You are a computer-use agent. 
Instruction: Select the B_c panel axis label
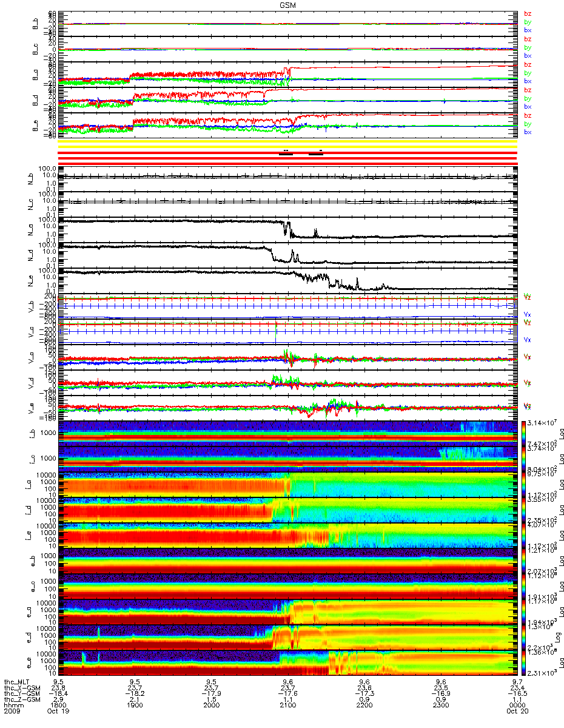(x=35, y=49)
